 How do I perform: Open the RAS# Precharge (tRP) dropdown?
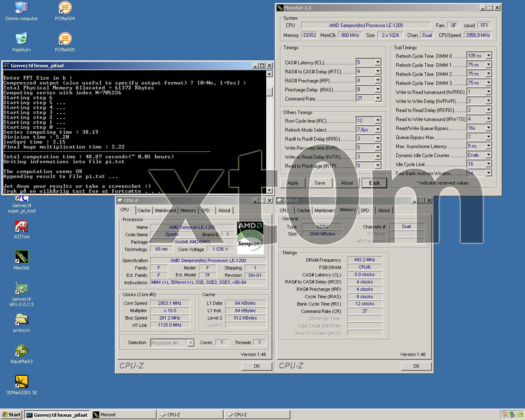(x=378, y=80)
